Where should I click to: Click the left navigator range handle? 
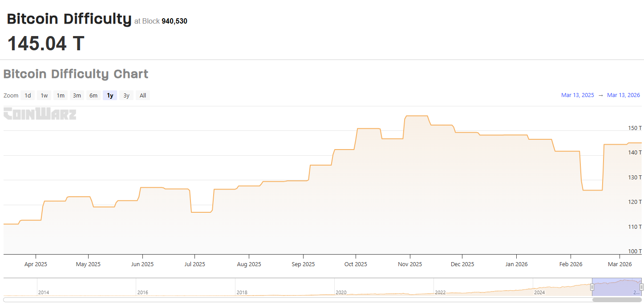[x=592, y=287]
